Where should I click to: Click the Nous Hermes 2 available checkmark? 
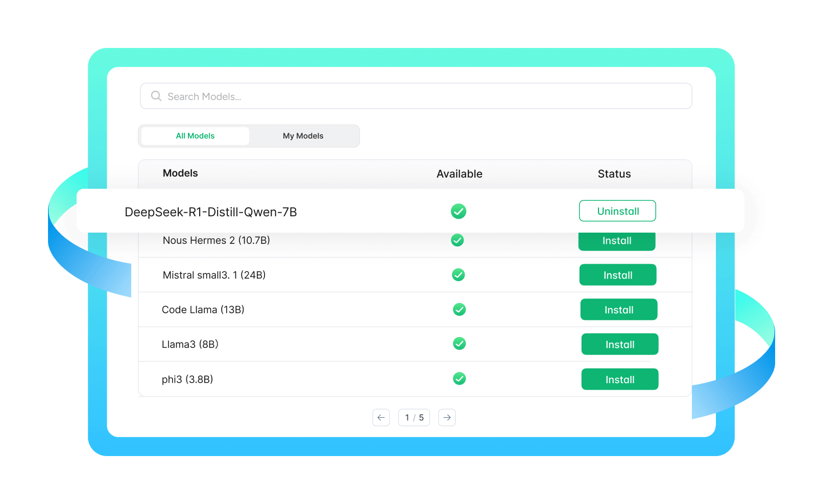click(x=458, y=240)
